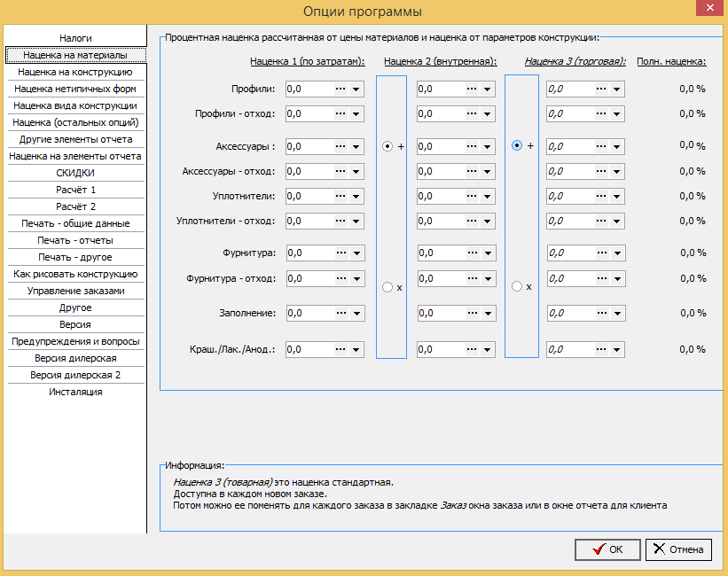The height and width of the screenshot is (576, 728).
Task: Open the Налоги section
Action: pyautogui.click(x=75, y=38)
